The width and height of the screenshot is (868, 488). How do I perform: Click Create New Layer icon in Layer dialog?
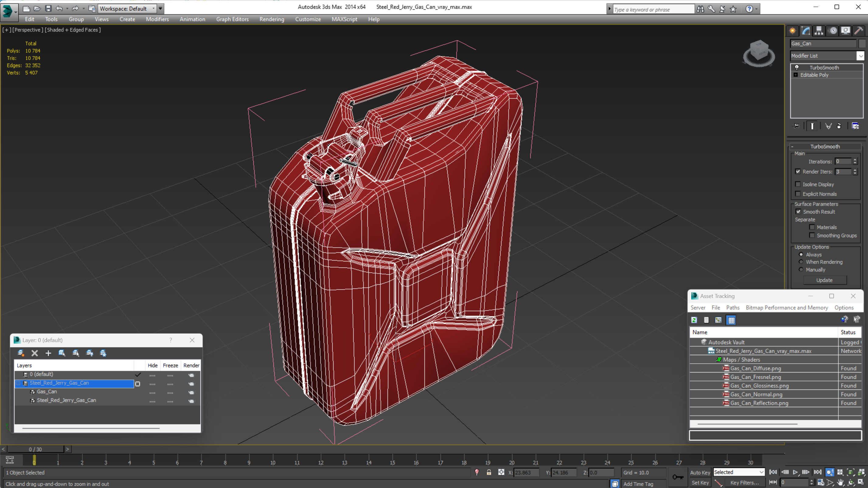click(x=21, y=353)
